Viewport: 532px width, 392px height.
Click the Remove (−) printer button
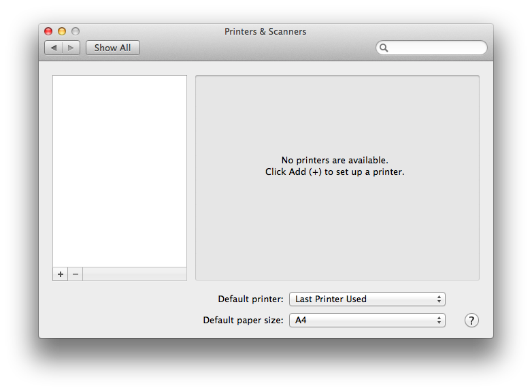coord(76,274)
